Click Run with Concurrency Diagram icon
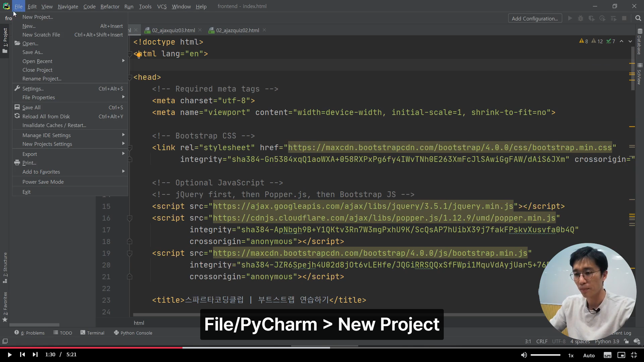The width and height of the screenshot is (644, 362). 613,18
